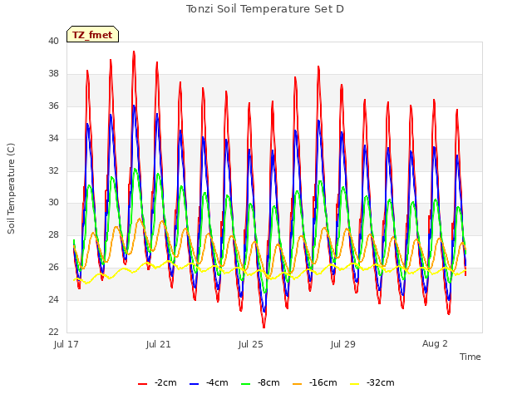Viewport: 532px width, 399px height.
Task: Select the -8cm legend label
Action: tap(268, 382)
